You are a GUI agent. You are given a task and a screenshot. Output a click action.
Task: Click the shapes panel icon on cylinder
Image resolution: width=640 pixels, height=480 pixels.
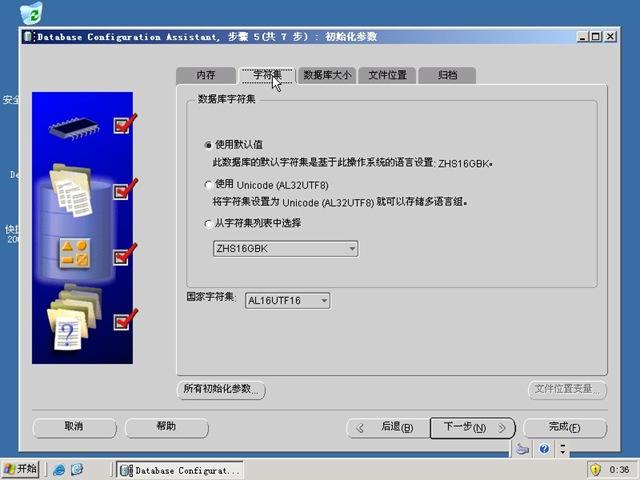pyautogui.click(x=75, y=253)
